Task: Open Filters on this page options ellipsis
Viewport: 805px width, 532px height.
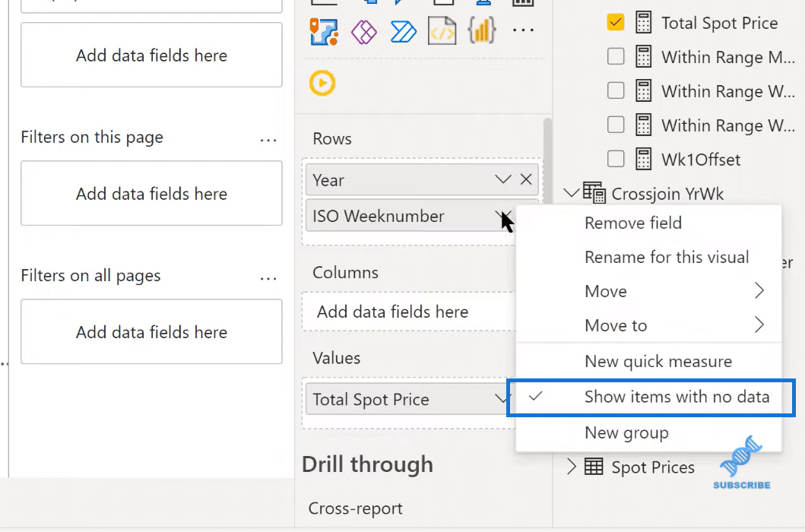Action: click(x=268, y=140)
